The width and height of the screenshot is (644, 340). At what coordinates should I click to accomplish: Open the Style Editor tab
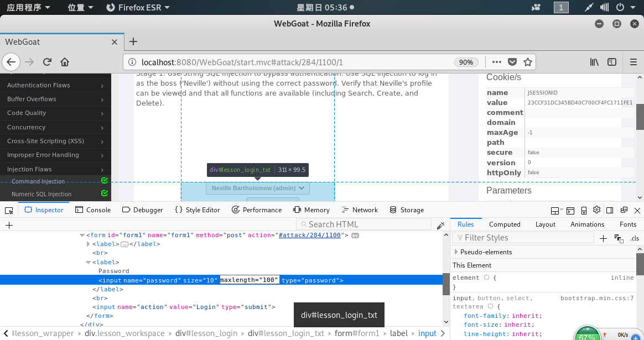[x=197, y=210]
